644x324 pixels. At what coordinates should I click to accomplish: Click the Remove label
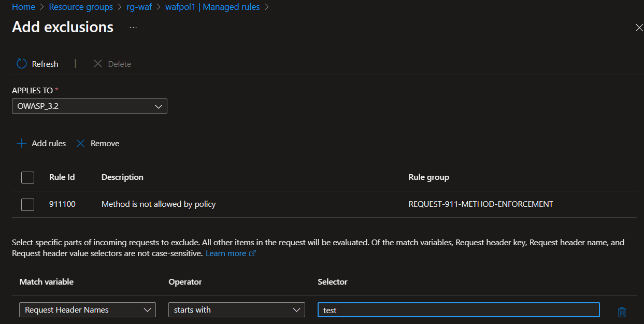(x=105, y=144)
